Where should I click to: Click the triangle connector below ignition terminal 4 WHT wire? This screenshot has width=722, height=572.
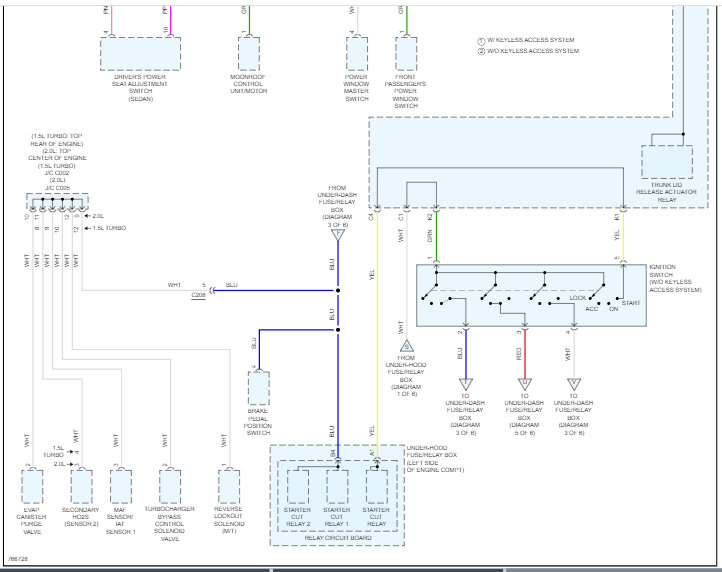(x=574, y=384)
